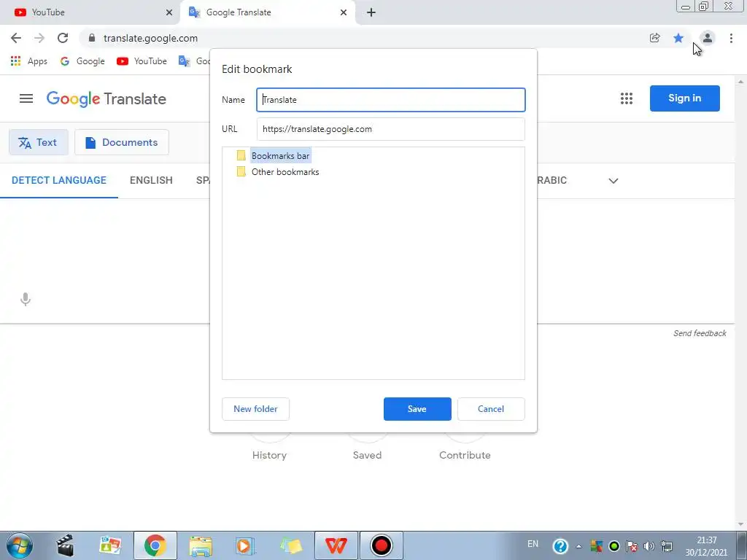Image resolution: width=747 pixels, height=560 pixels.
Task: Close the YouTube tab
Action: [x=169, y=12]
